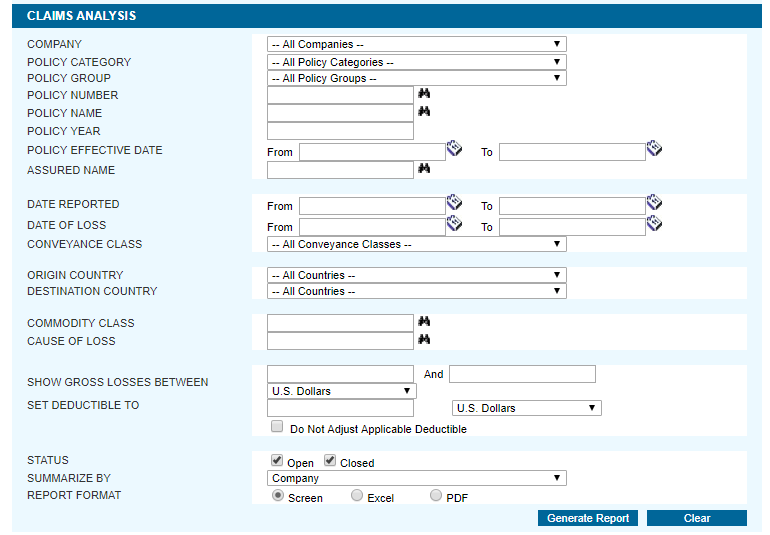
Task: Open calendar for Policy Effective Date From
Action: [454, 149]
